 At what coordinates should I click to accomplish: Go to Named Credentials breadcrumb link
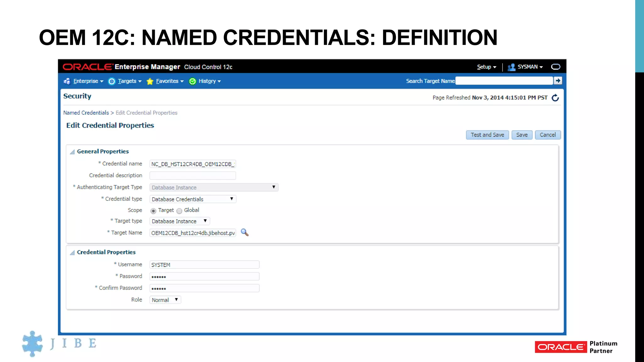pyautogui.click(x=86, y=113)
